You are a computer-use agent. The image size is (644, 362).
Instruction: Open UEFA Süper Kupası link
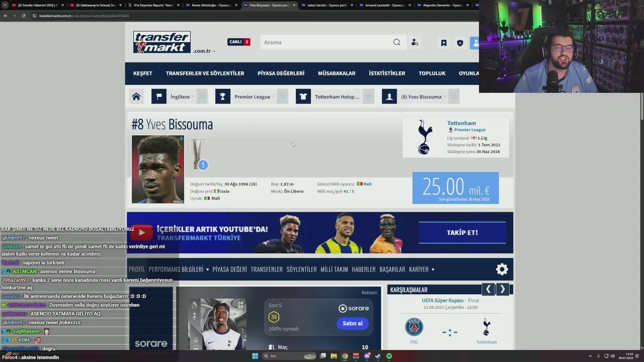coord(443,301)
